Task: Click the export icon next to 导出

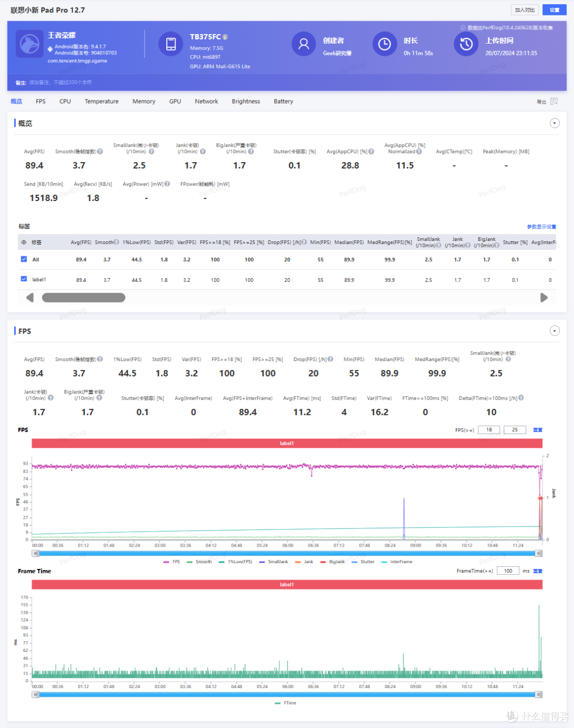Action: [554, 102]
